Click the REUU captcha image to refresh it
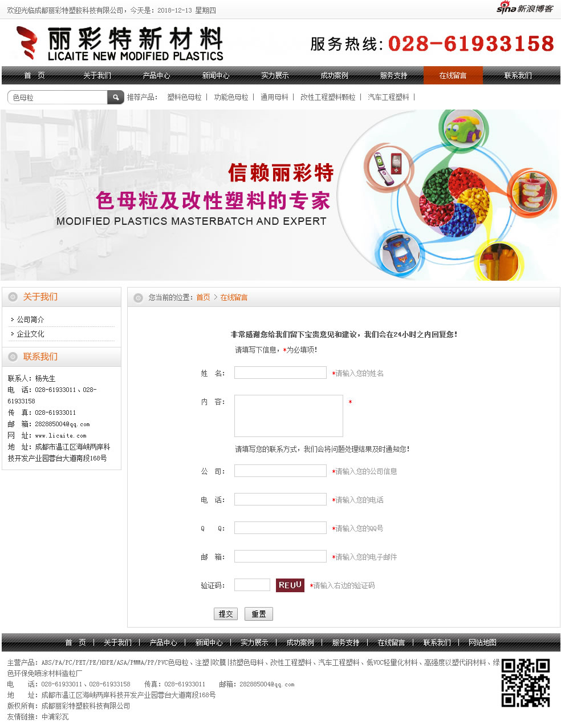 click(x=290, y=585)
